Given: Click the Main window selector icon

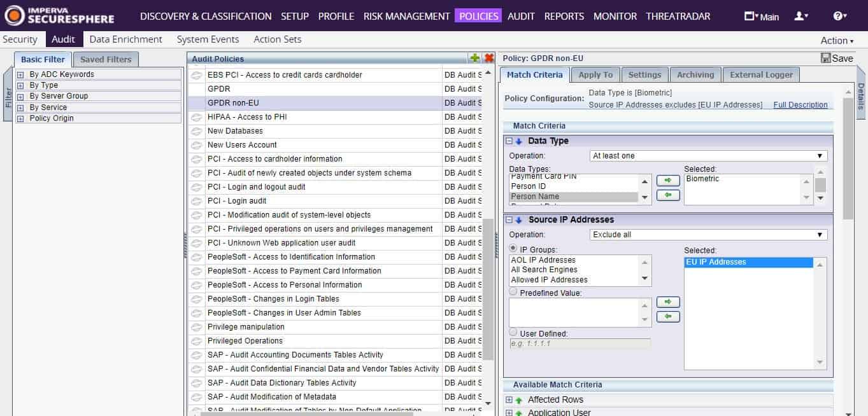Looking at the screenshot, I should (762, 17).
